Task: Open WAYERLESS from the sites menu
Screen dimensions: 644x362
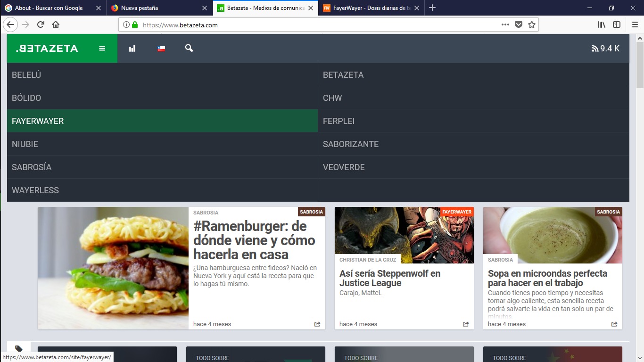Action: coord(162,190)
